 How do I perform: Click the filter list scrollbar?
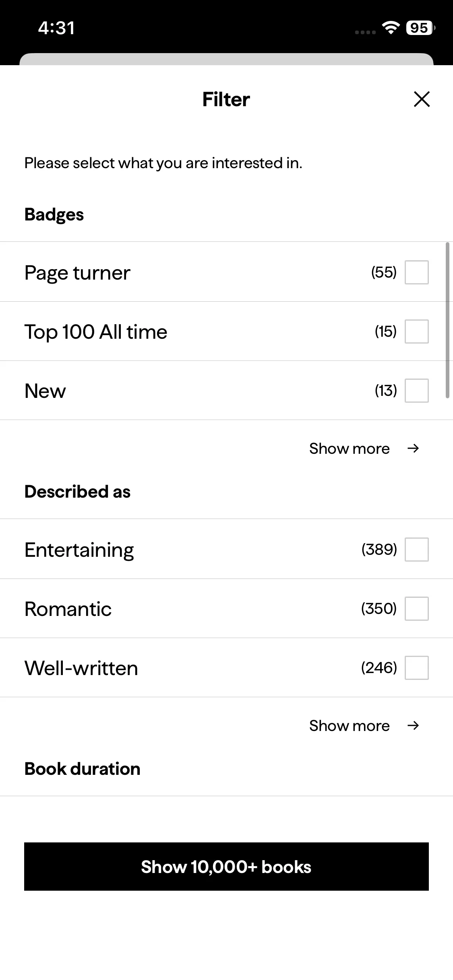pos(447,320)
